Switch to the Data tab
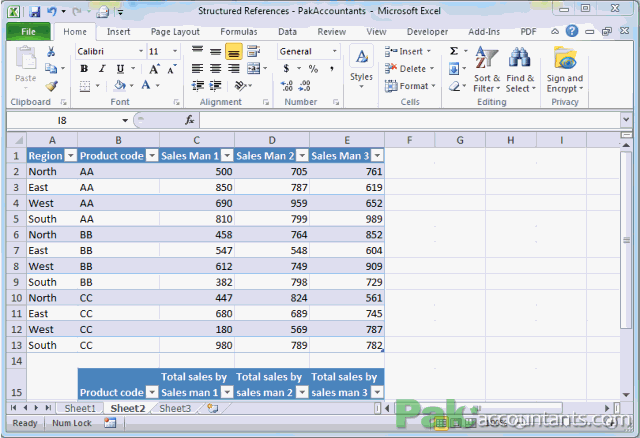Viewport: 640px width, 438px height. click(287, 31)
